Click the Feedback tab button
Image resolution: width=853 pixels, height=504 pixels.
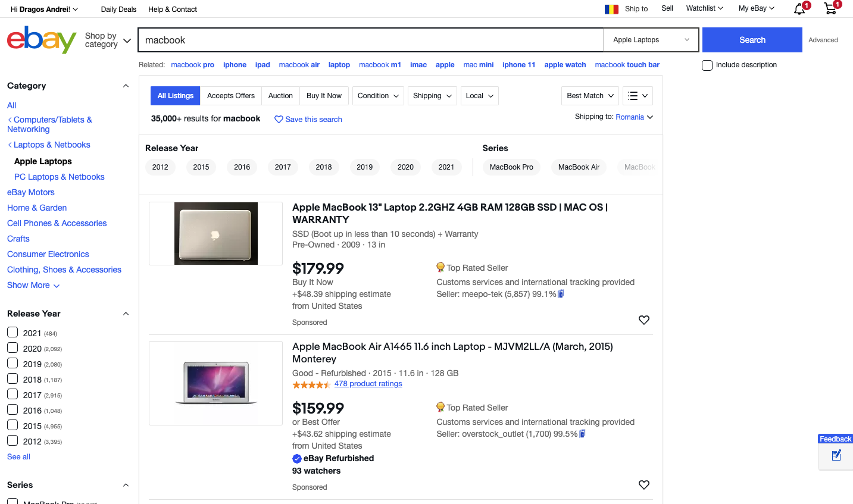(836, 439)
